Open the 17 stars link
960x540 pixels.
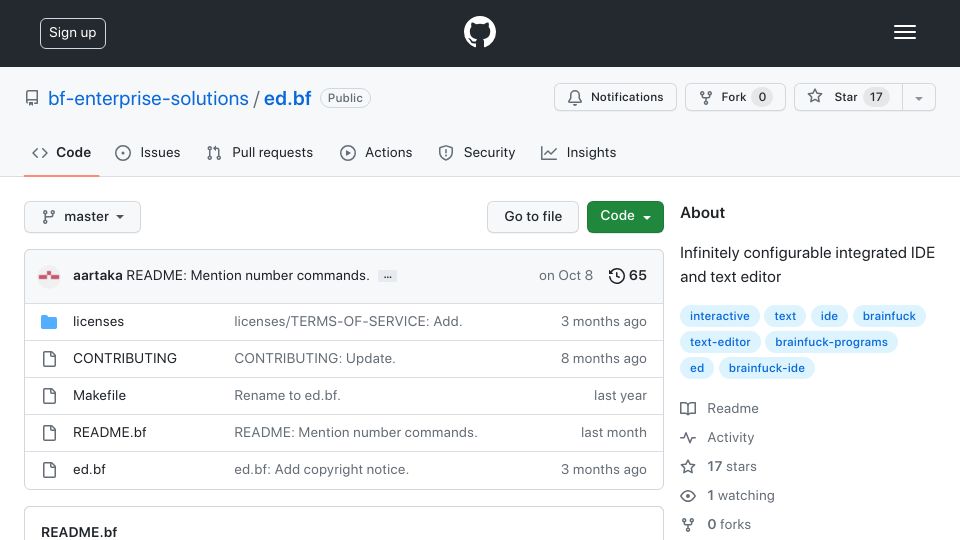tap(732, 467)
